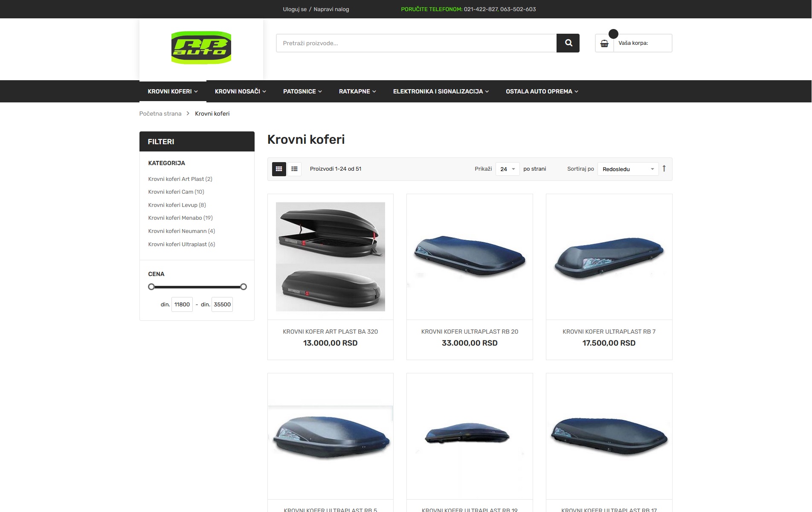Click the Napravi nalog link

coord(331,9)
